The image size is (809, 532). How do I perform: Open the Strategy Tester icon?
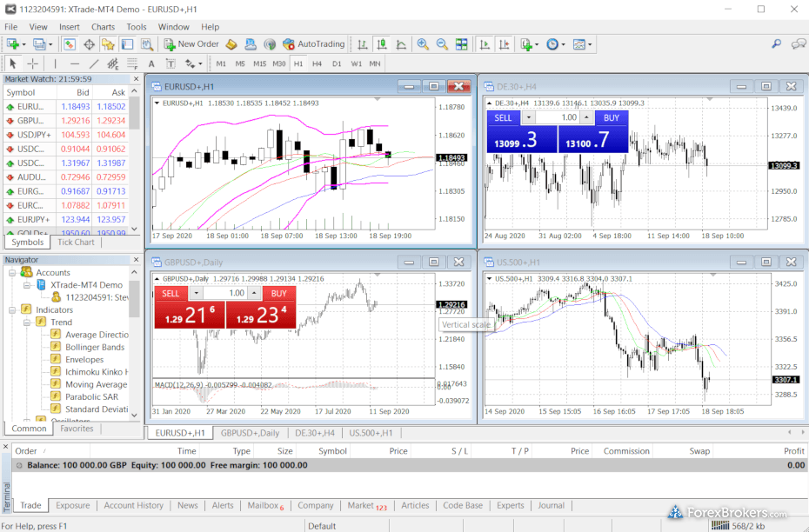(147, 44)
